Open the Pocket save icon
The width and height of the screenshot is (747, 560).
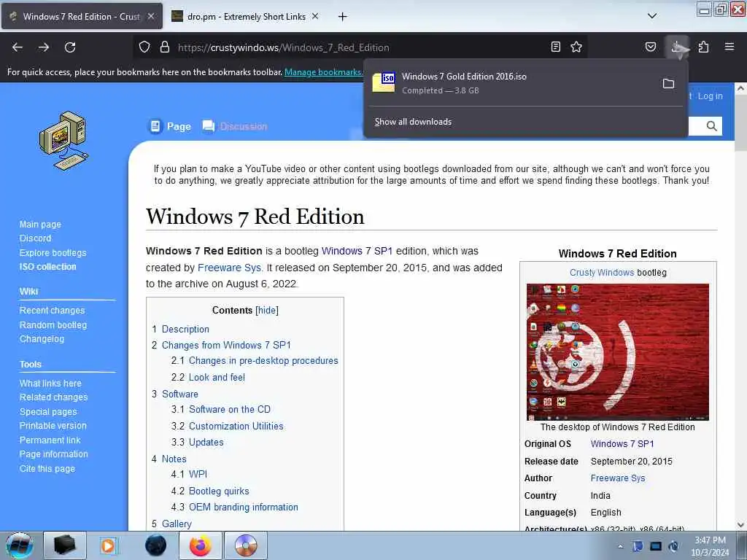click(650, 47)
